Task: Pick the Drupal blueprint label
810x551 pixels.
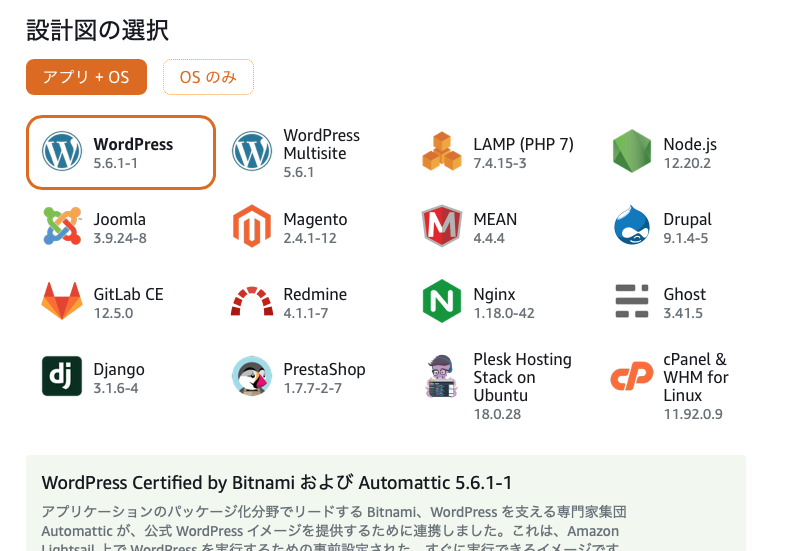Action: coord(687,219)
